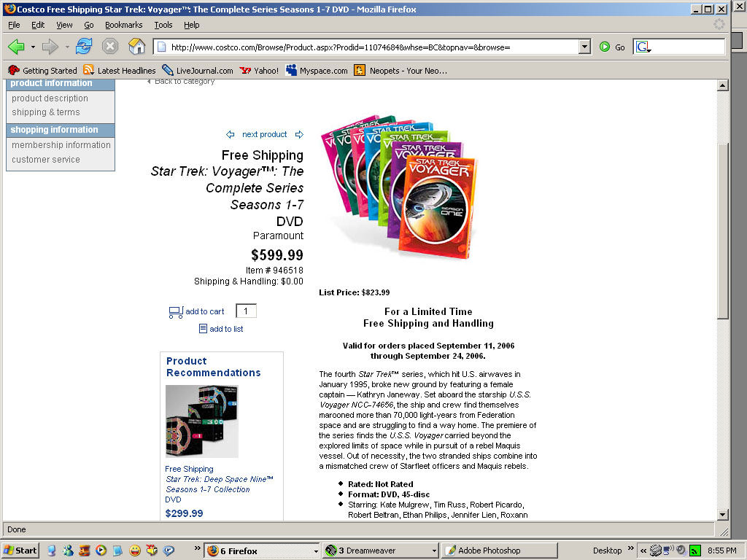This screenshot has width=747, height=560.
Task: Click the quantity input box
Action: click(247, 311)
